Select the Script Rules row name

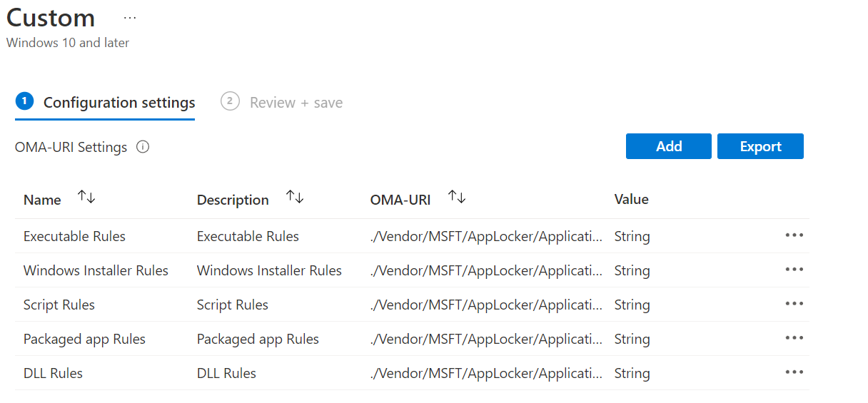[x=59, y=305]
